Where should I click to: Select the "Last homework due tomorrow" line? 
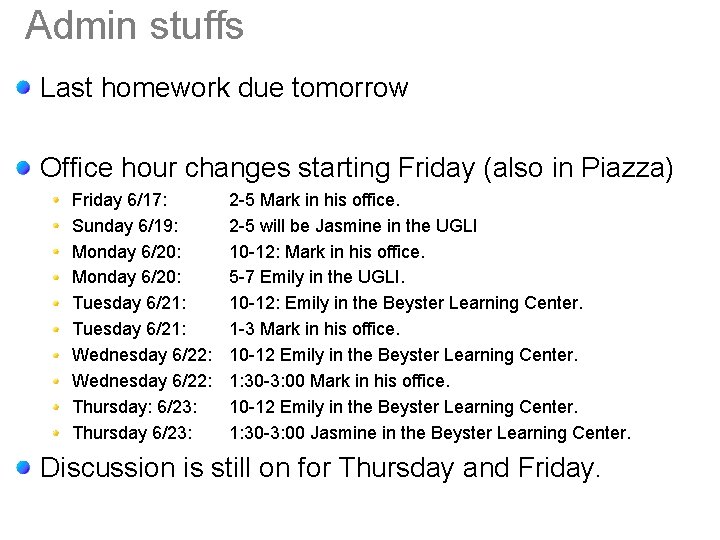(224, 88)
